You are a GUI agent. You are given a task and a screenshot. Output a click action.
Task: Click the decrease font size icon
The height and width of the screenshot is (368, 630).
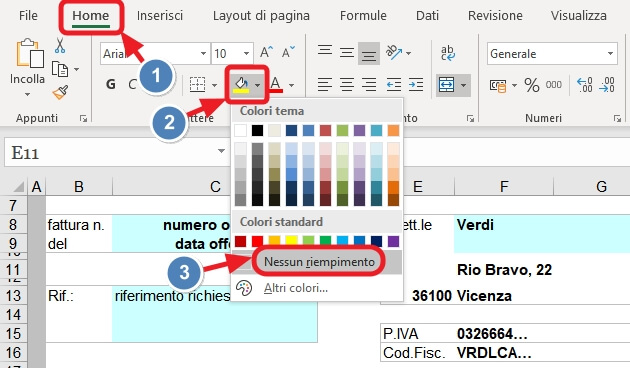[x=288, y=53]
